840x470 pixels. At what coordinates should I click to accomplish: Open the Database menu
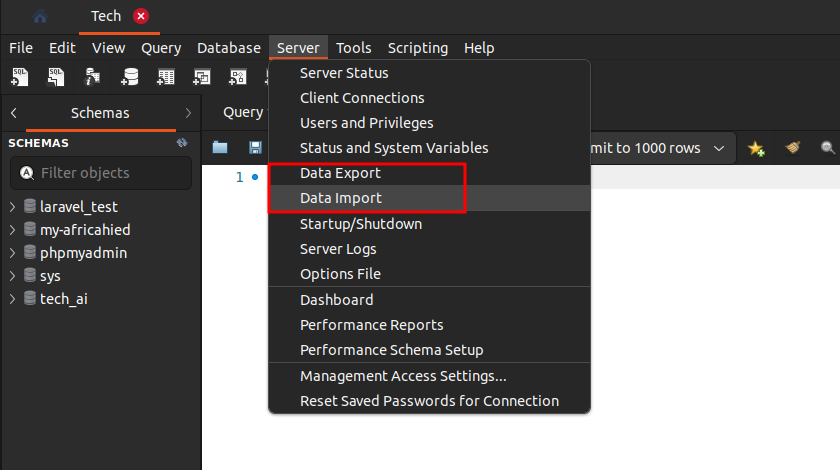229,48
